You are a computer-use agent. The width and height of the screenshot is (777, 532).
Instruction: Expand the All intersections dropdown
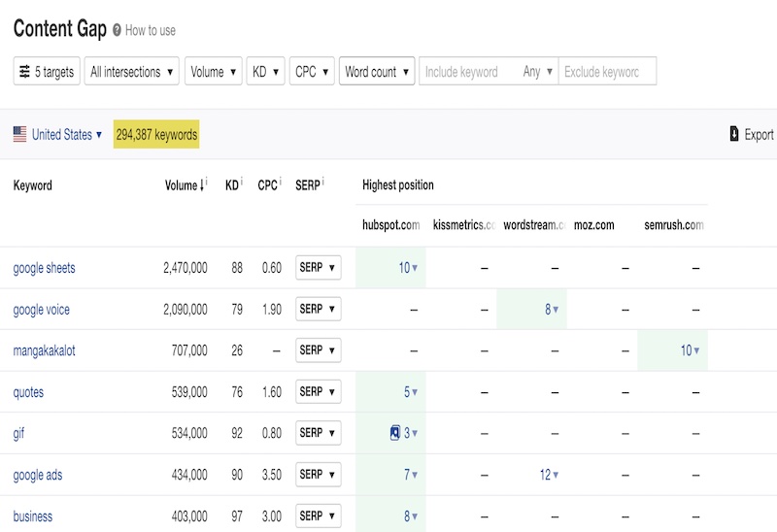(x=131, y=71)
